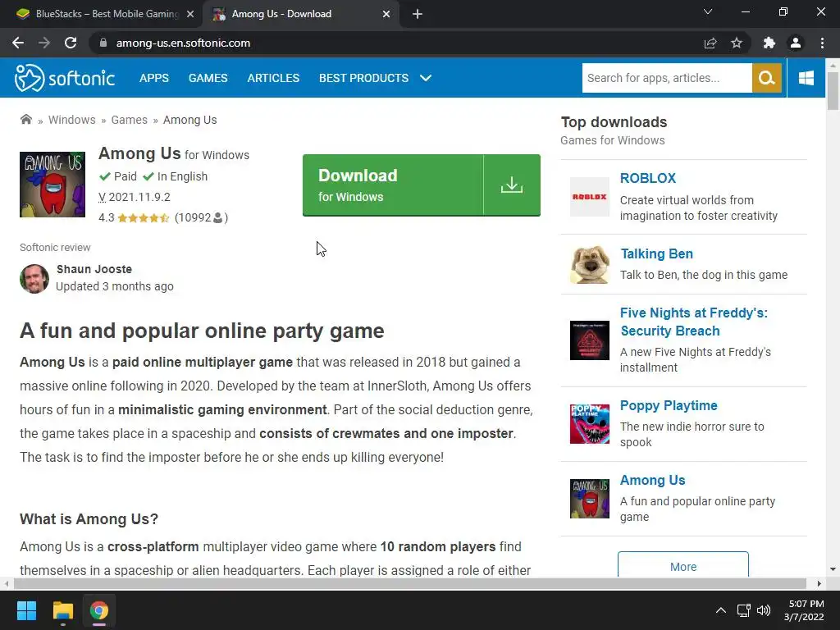The image size is (840, 630).
Task: Open the Chrome extensions puzzle icon
Action: tap(769, 43)
